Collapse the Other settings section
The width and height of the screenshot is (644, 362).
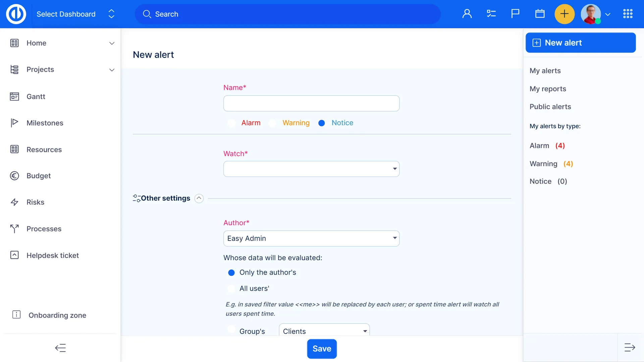(x=199, y=198)
